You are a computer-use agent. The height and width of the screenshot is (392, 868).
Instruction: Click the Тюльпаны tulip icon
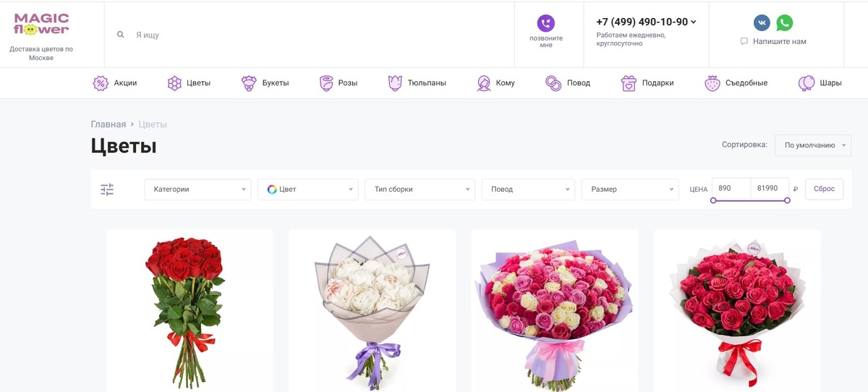tap(395, 83)
